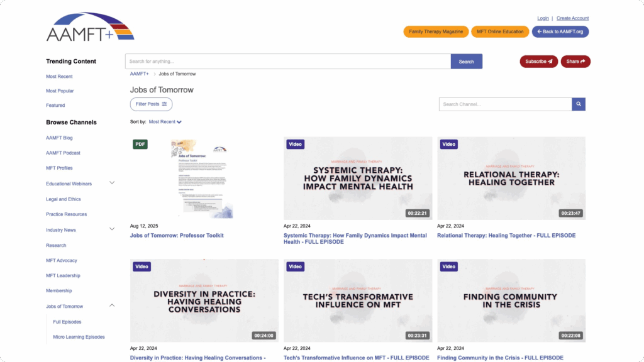This screenshot has height=362, width=644.
Task: Click the AAMFT+ logo
Action: [x=91, y=27]
